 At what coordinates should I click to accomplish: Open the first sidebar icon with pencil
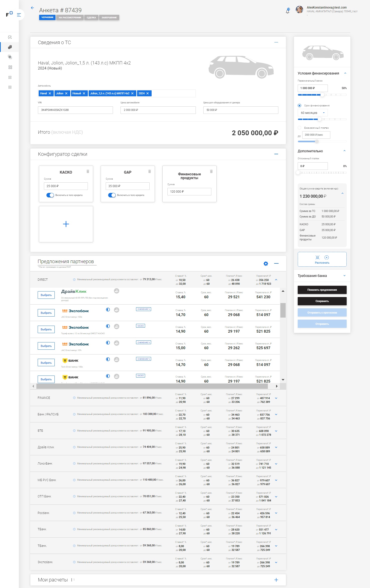10,37
